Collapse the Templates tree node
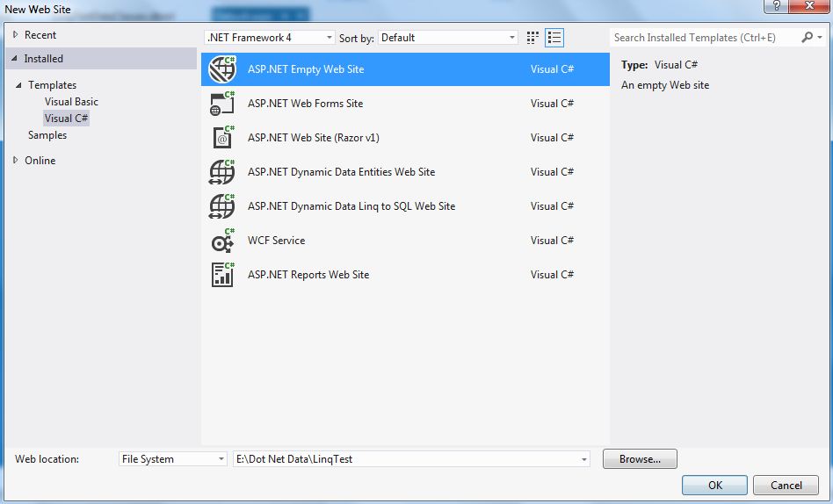The image size is (833, 504). [18, 85]
